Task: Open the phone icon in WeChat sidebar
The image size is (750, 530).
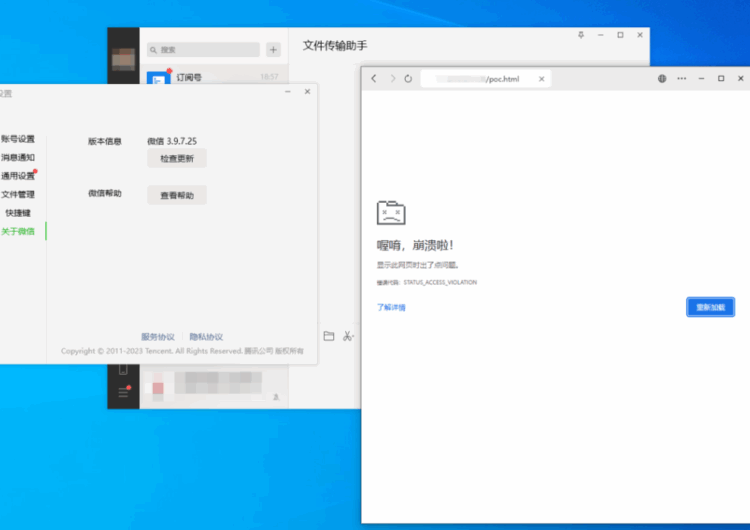Action: [123, 369]
